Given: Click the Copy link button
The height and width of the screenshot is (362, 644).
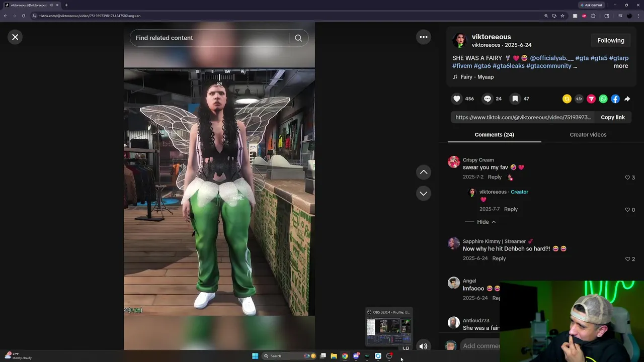Looking at the screenshot, I should 612,117.
